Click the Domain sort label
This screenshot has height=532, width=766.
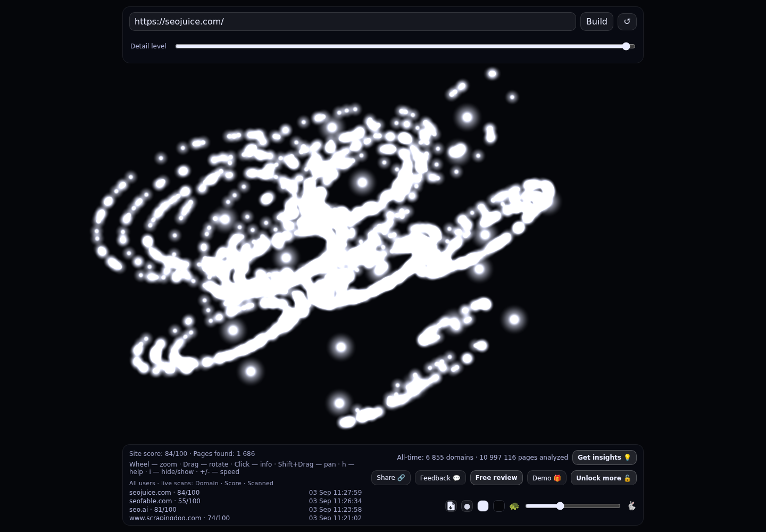pos(207,483)
